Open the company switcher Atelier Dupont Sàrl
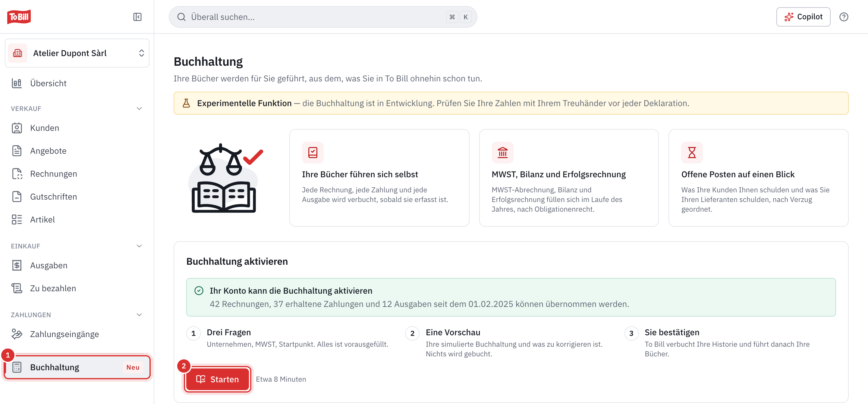Screen dimensions: 868x404 (77, 53)
